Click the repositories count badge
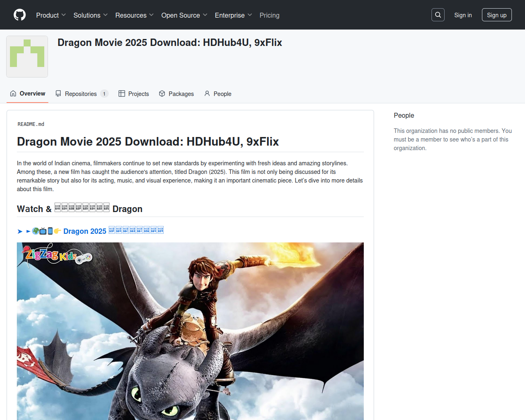 pos(104,94)
